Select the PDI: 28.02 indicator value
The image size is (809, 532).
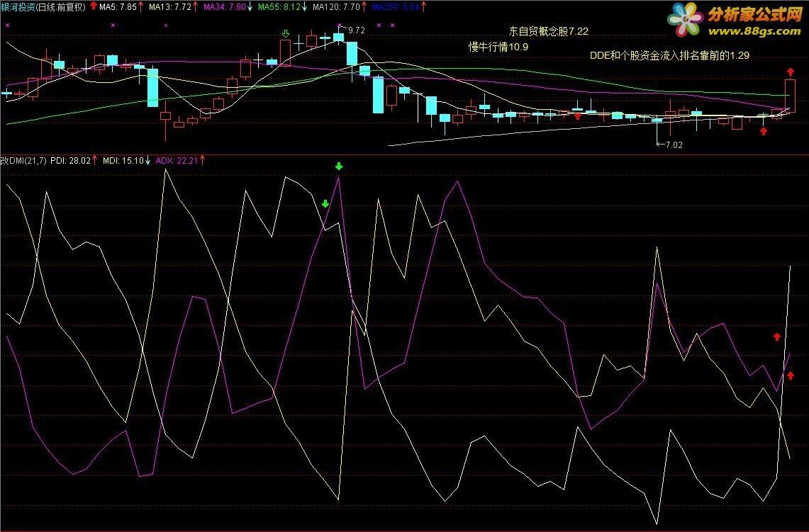(70, 160)
